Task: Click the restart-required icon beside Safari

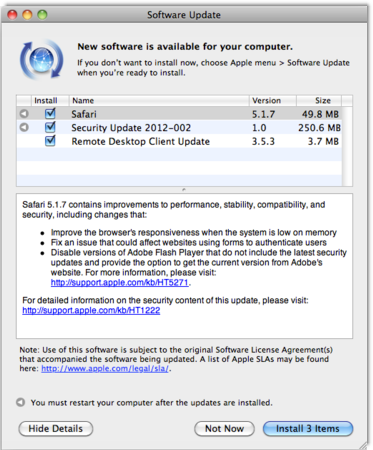Action: 24,114
